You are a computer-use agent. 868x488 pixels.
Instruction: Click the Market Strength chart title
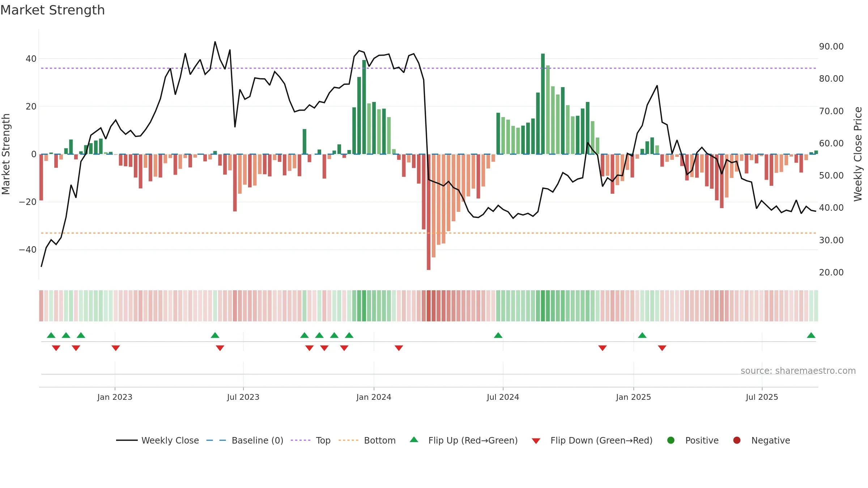(52, 10)
